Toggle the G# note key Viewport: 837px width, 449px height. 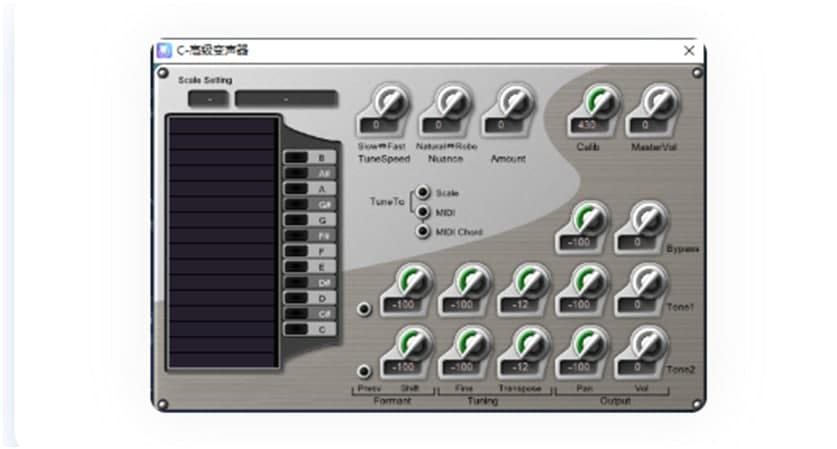tap(310, 204)
